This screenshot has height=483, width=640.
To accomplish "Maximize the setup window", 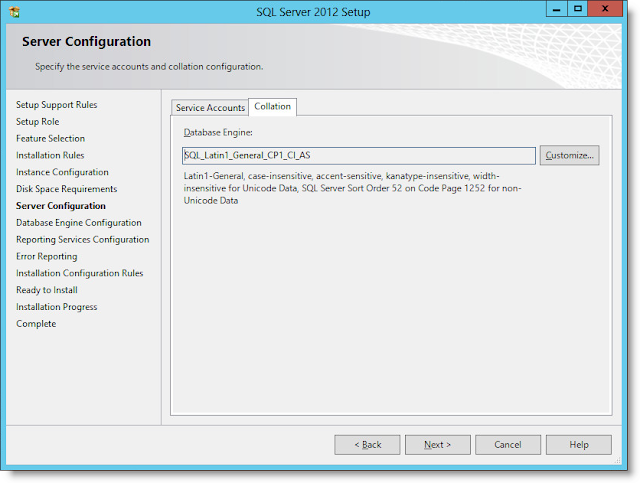I will [578, 9].
